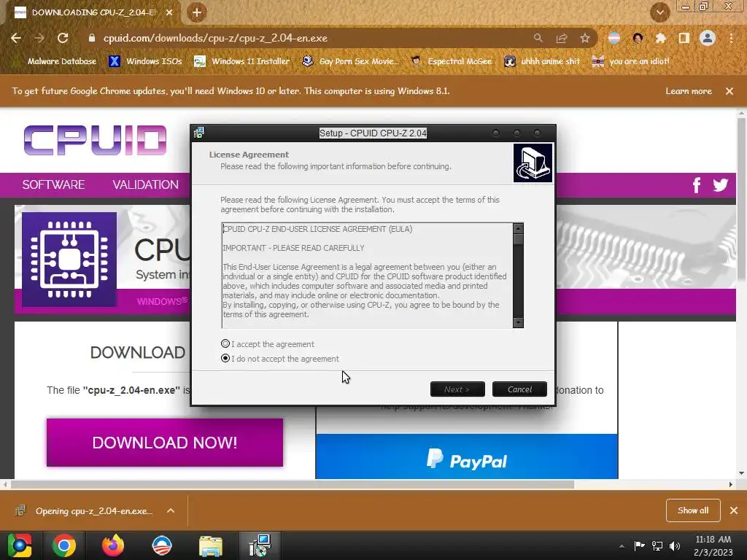Image resolution: width=747 pixels, height=560 pixels.
Task: Share this page via the share icon
Action: pyautogui.click(x=561, y=38)
